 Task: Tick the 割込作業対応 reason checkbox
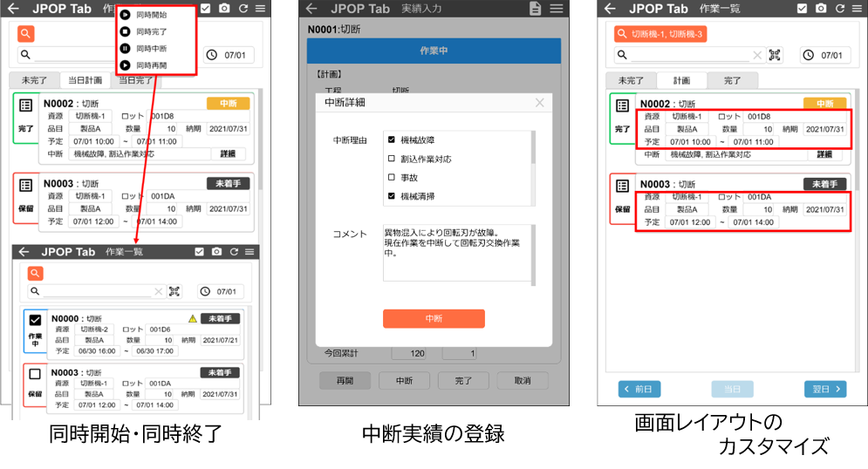click(x=392, y=159)
